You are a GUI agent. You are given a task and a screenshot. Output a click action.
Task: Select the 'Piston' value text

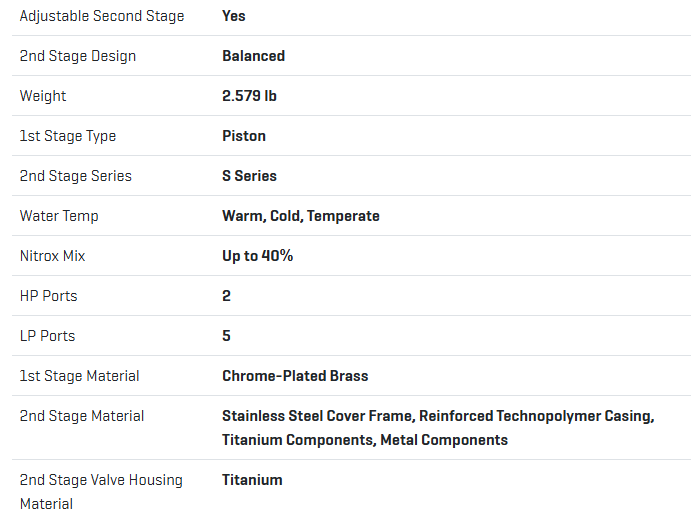[x=244, y=136]
